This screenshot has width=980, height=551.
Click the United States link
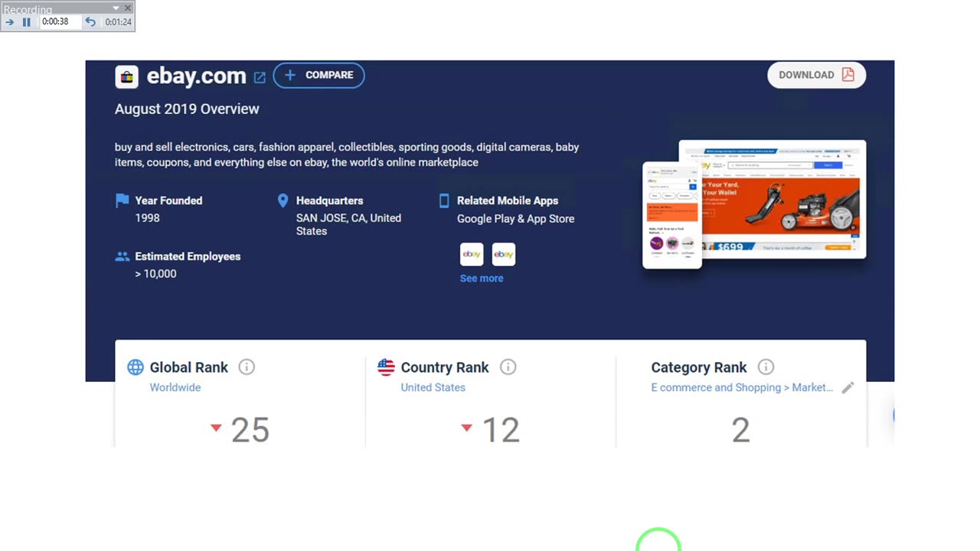(x=433, y=387)
